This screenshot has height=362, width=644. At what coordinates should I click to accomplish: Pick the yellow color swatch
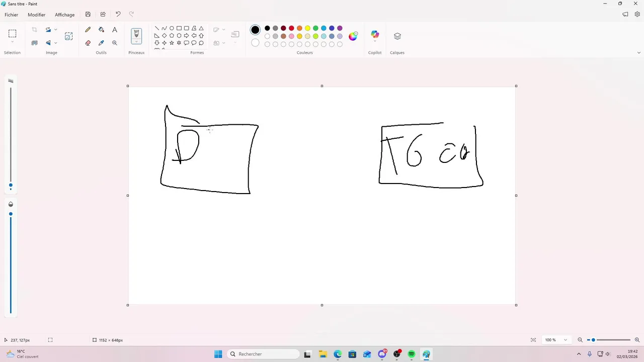[307, 28]
